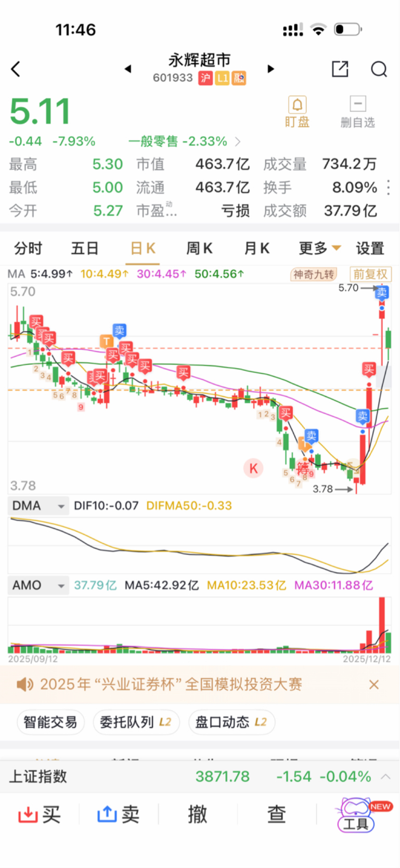Tap the 2025/12/12 end date label
The height and width of the screenshot is (868, 400).
pos(367,659)
